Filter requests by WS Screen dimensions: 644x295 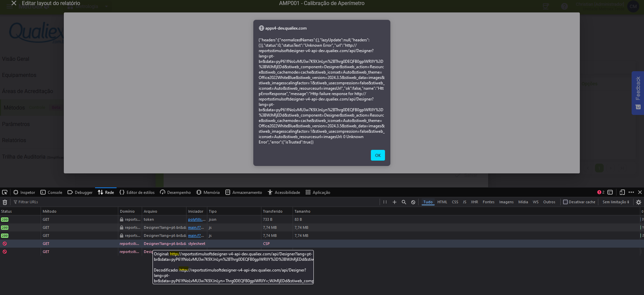[535, 202]
